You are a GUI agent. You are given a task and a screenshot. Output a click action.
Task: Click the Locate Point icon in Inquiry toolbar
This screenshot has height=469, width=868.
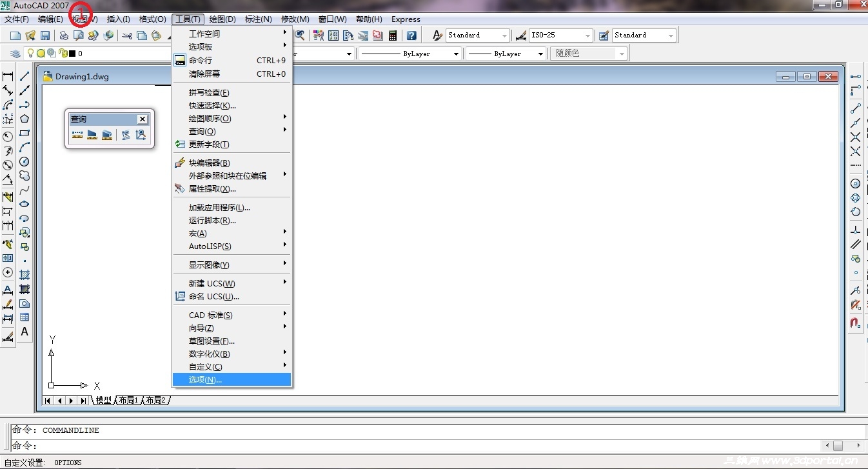click(141, 135)
